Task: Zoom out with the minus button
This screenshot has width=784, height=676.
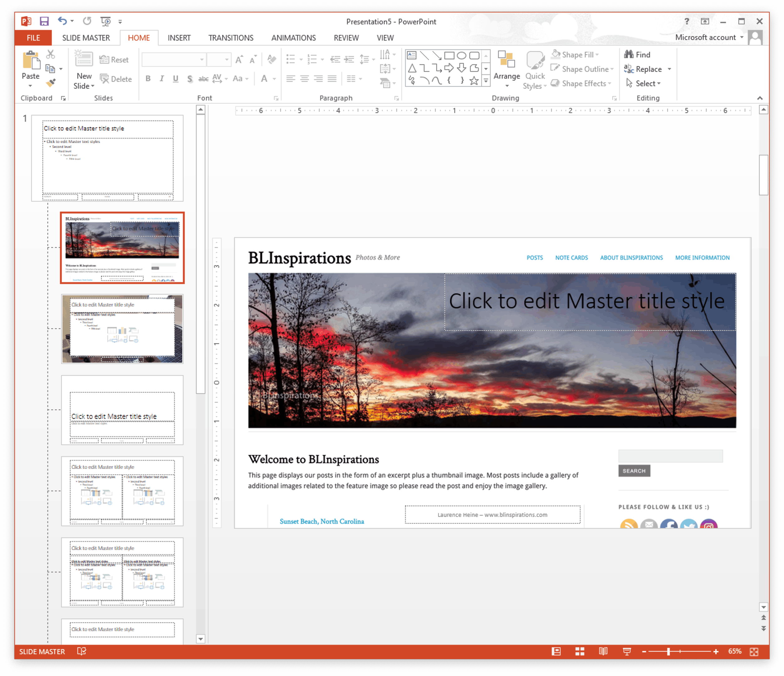Action: [644, 651]
